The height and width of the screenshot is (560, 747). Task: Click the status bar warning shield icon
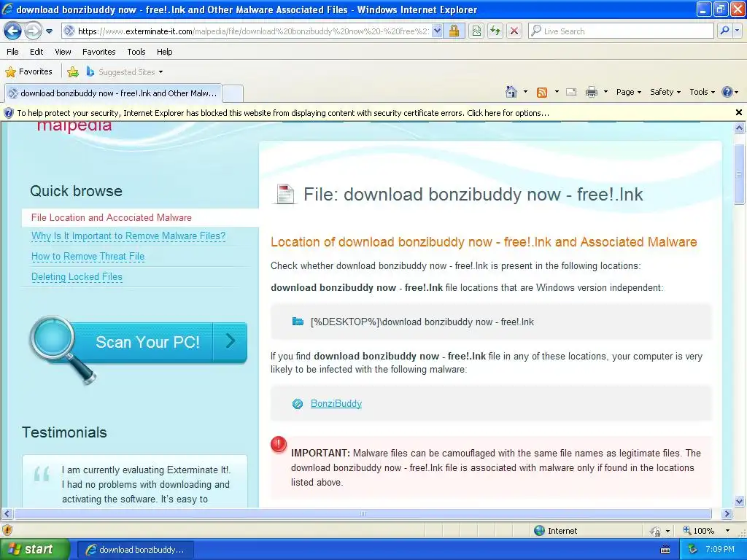(x=7, y=530)
